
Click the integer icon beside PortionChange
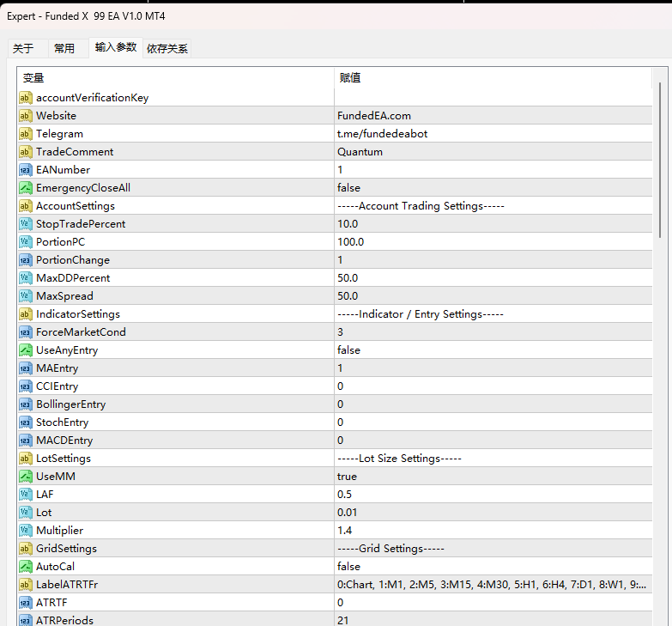point(25,260)
